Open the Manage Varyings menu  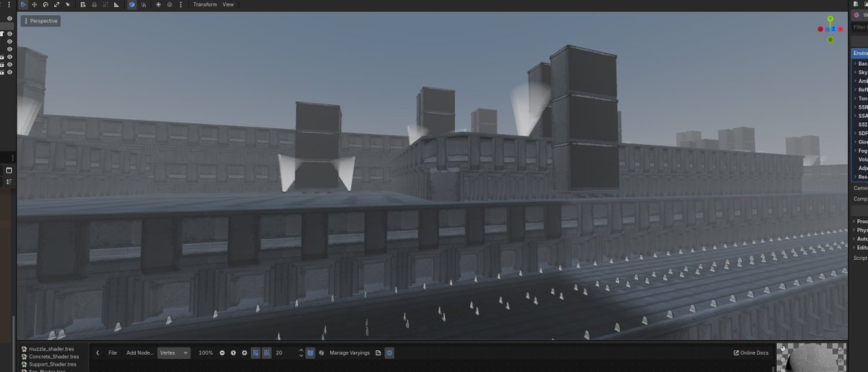point(349,352)
